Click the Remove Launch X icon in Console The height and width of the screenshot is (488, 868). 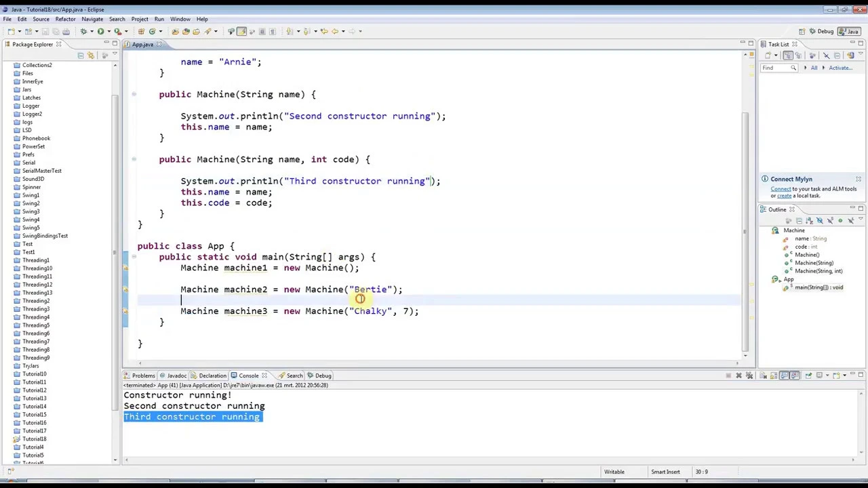point(738,375)
